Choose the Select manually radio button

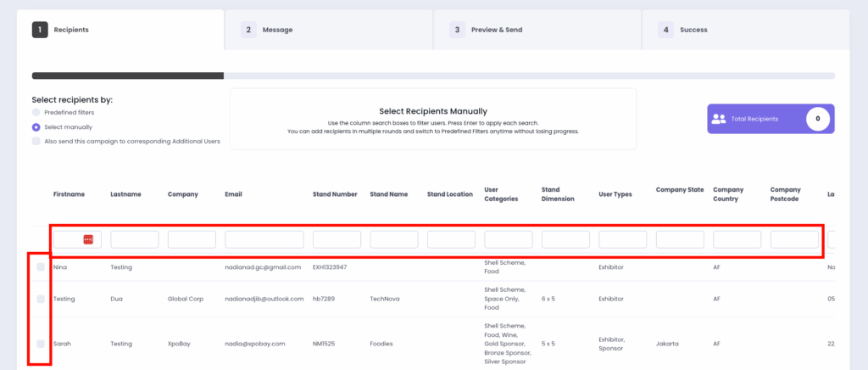pos(36,126)
